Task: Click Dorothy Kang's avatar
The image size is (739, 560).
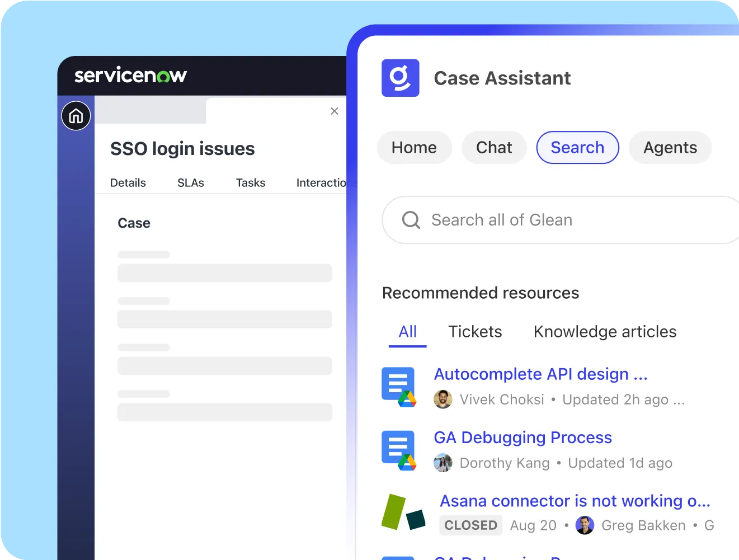Action: 443,463
